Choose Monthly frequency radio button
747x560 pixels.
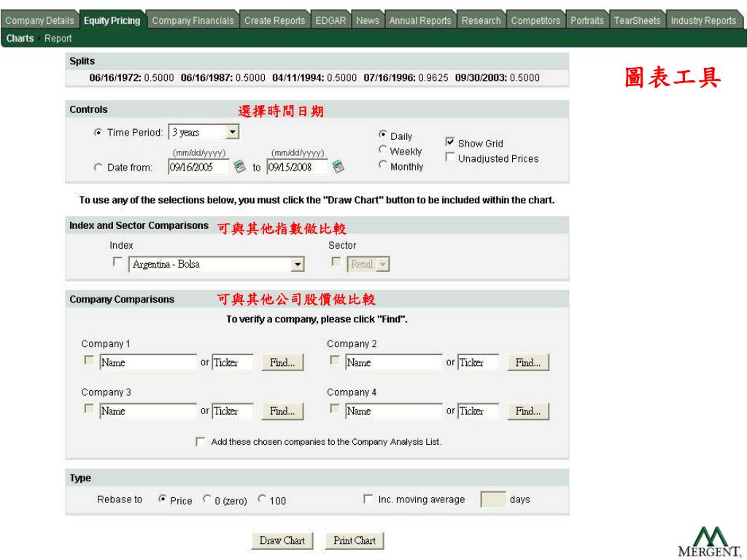pos(382,165)
